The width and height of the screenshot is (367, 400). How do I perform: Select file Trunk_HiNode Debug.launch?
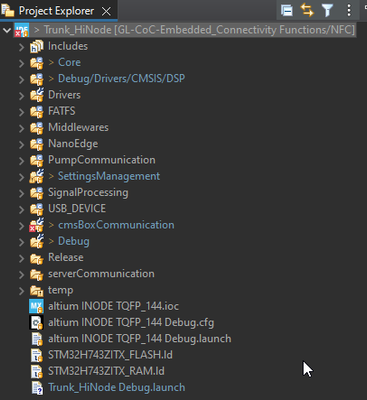tap(117, 388)
